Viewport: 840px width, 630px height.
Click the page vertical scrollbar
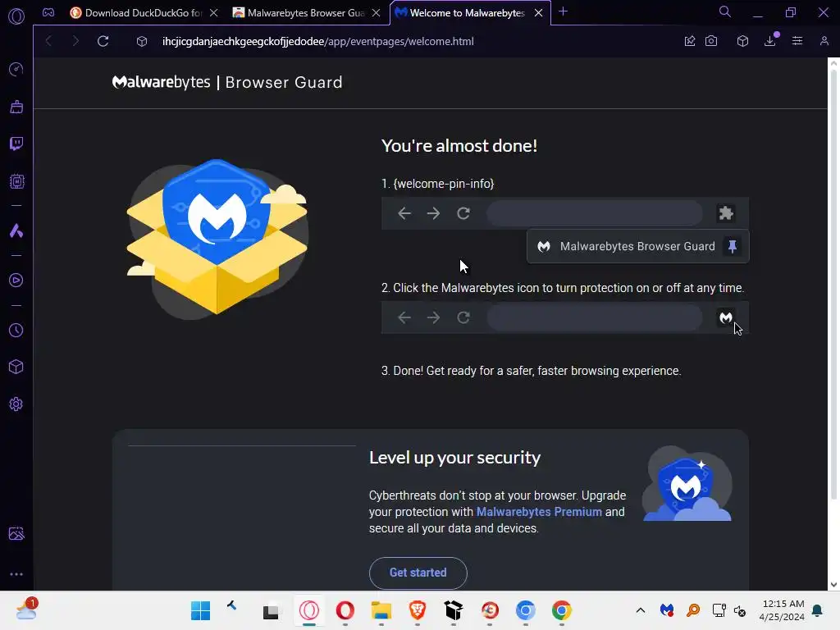pos(833,284)
